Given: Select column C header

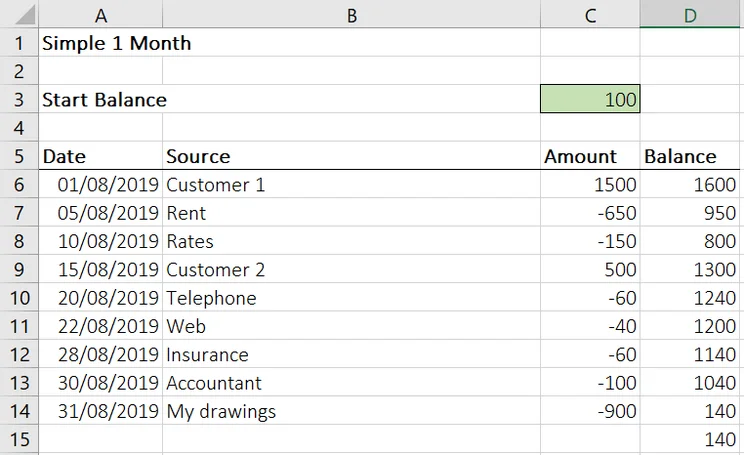Looking at the screenshot, I should pyautogui.click(x=590, y=14).
